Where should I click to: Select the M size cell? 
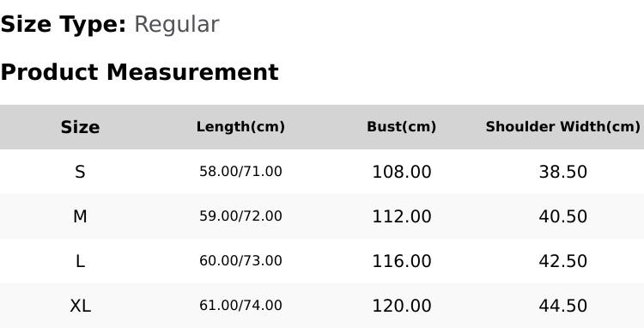[x=80, y=216]
